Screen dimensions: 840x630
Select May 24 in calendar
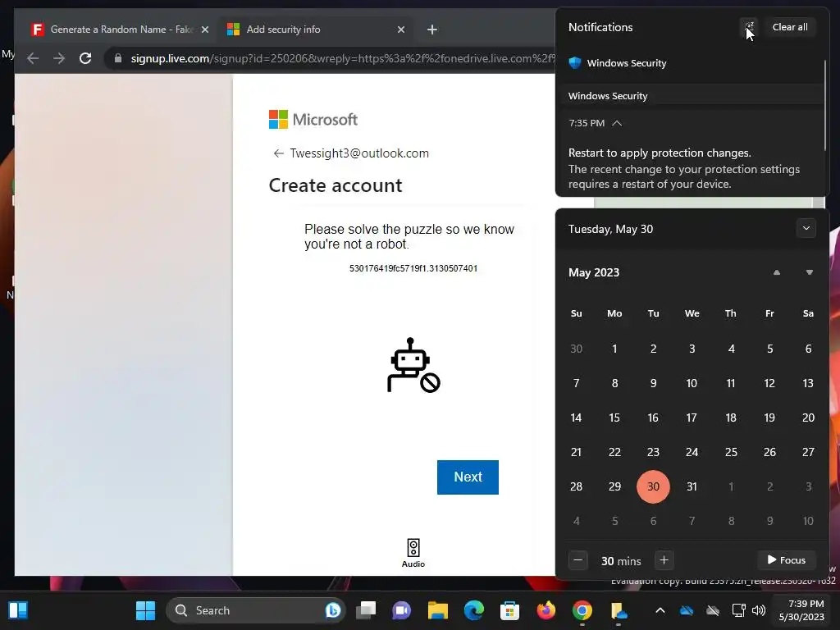pyautogui.click(x=692, y=452)
